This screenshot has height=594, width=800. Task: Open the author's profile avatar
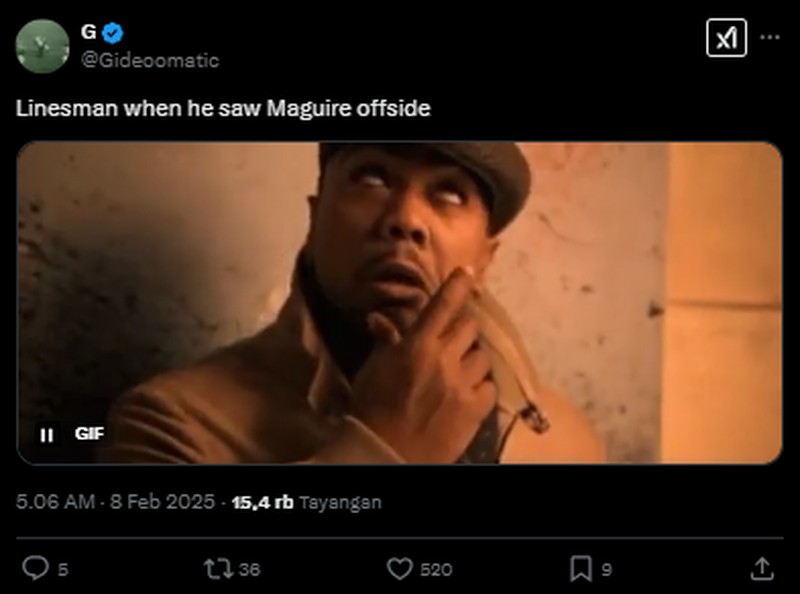pos(43,46)
